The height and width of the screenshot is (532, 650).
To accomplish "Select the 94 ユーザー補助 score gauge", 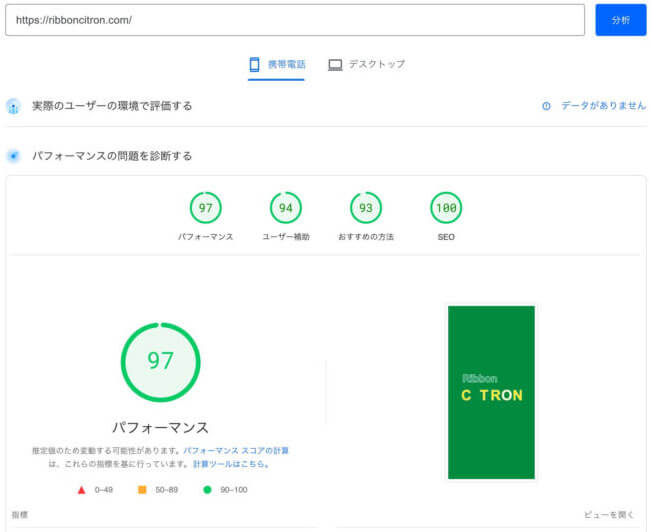I will (286, 208).
